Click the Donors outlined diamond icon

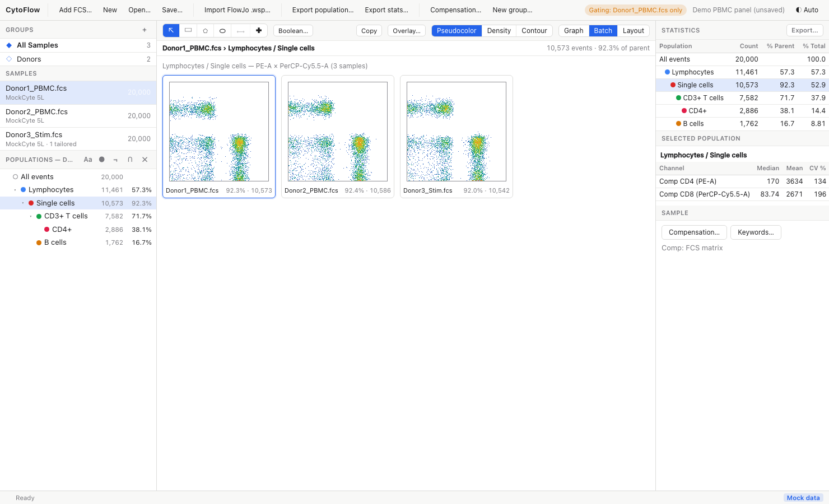(9, 59)
